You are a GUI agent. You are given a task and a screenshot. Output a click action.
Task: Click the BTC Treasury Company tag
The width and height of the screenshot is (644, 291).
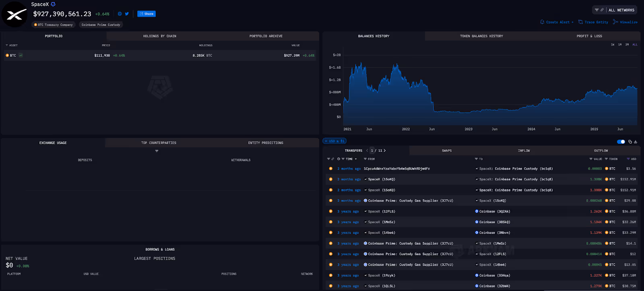tap(54, 25)
